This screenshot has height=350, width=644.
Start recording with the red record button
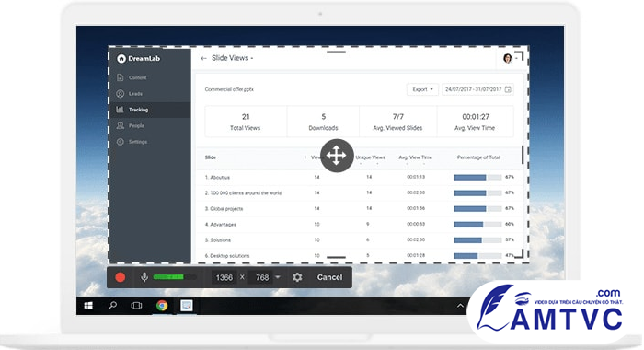point(121,277)
